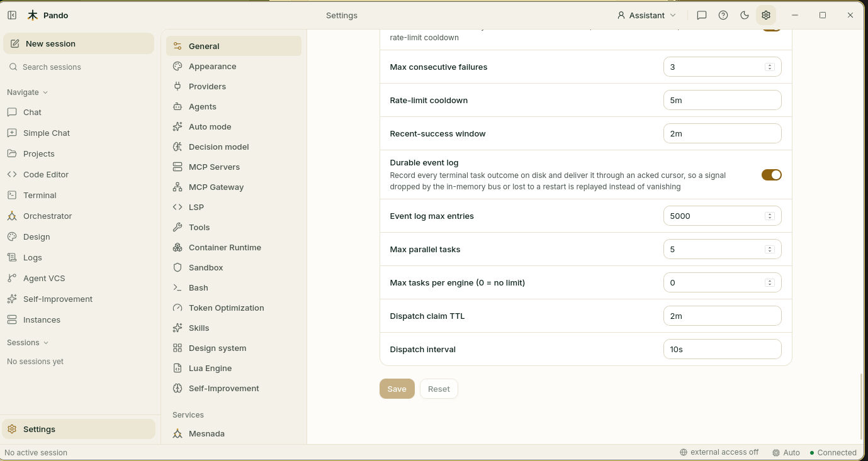868x461 pixels.
Task: Open Agent VCS in the sidebar
Action: pyautogui.click(x=79, y=278)
